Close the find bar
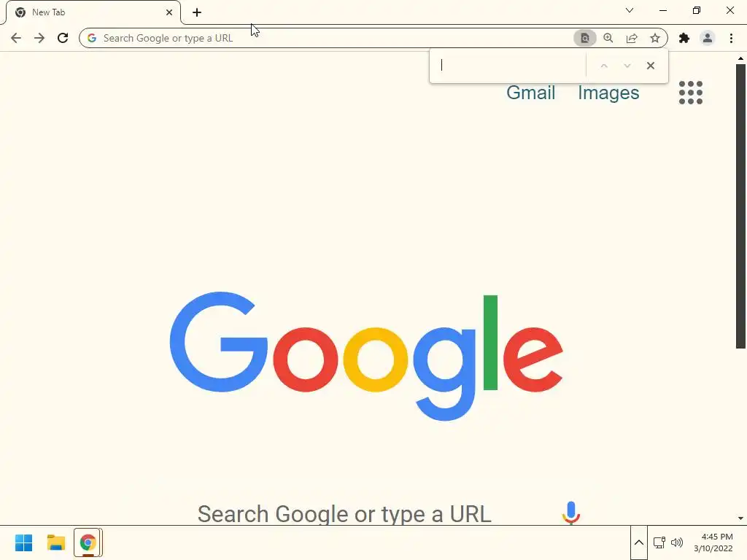Screen dimensions: 747x560 tap(650, 66)
